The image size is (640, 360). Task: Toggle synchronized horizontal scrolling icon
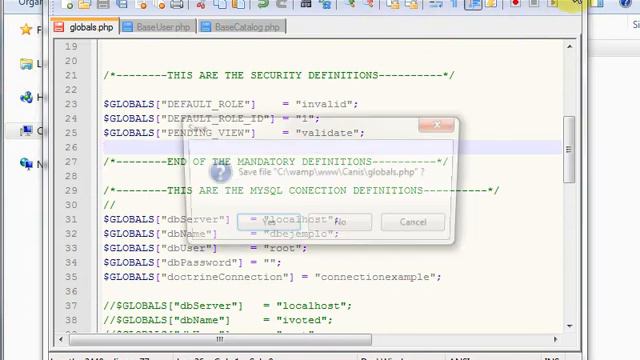[411, 4]
